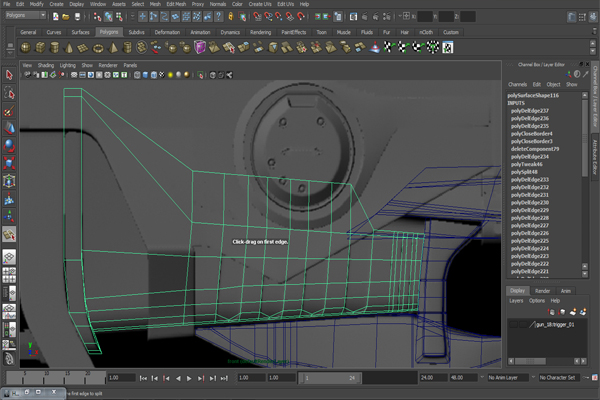Open Object menu in Channel Box
Screen dimensions: 600x400
point(553,85)
